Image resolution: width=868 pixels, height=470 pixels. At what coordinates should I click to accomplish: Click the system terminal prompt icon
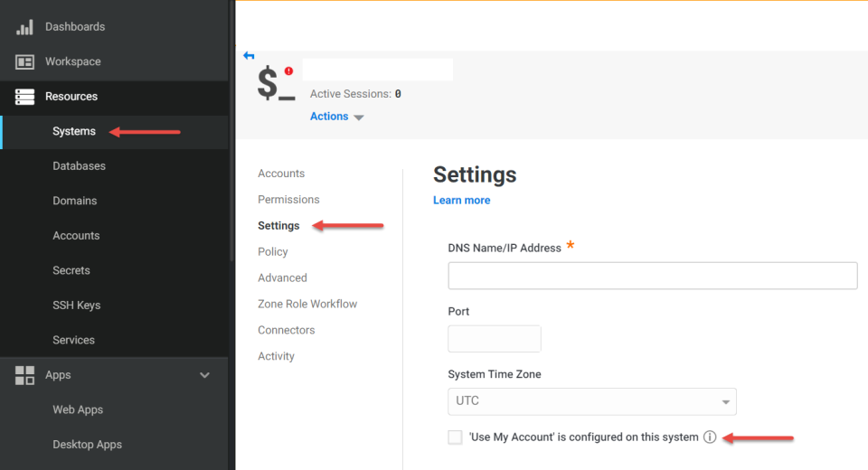tap(275, 84)
